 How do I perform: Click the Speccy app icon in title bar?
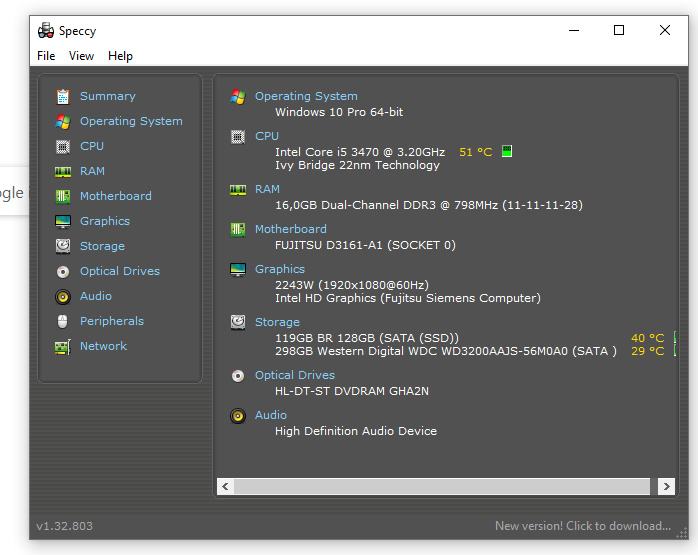(x=45, y=31)
